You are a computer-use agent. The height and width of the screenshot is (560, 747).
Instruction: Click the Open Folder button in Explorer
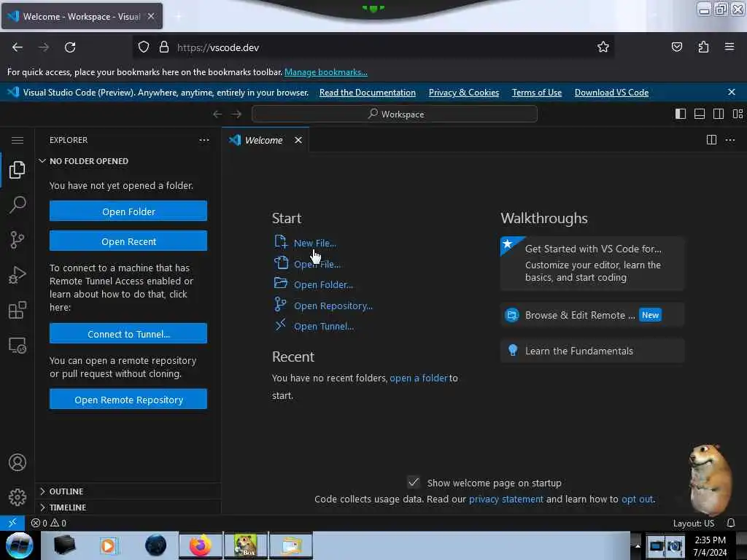[x=128, y=211]
